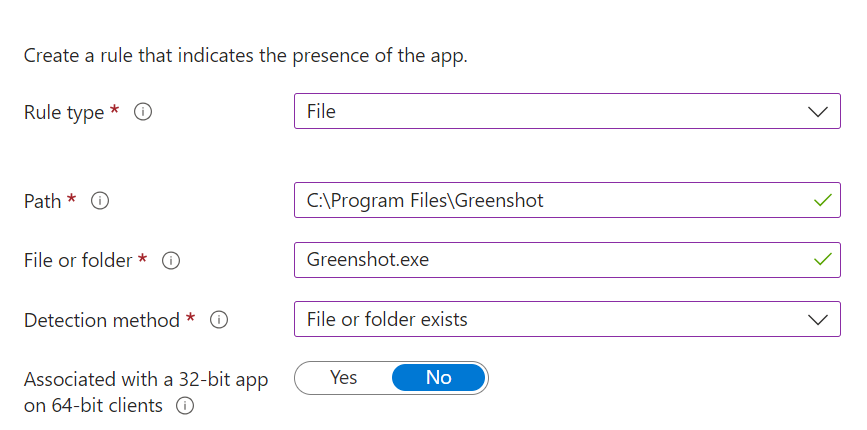Select Yes for 32-bit app association

[x=343, y=377]
